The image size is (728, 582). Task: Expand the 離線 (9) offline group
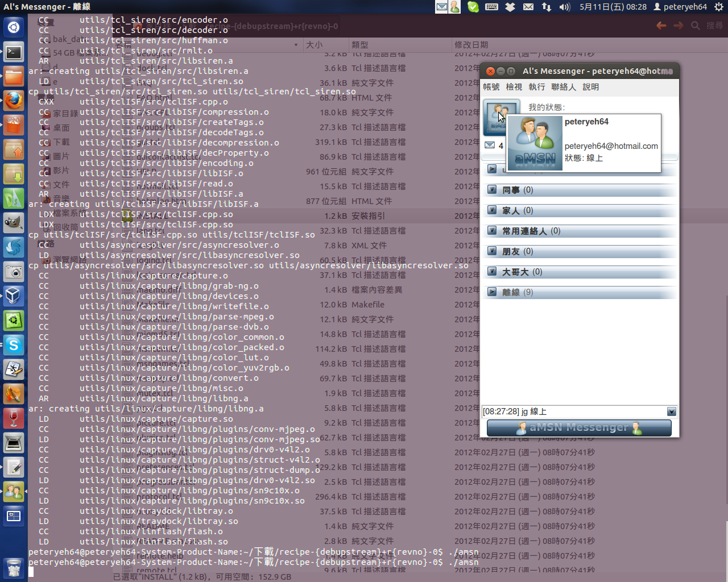(x=492, y=292)
